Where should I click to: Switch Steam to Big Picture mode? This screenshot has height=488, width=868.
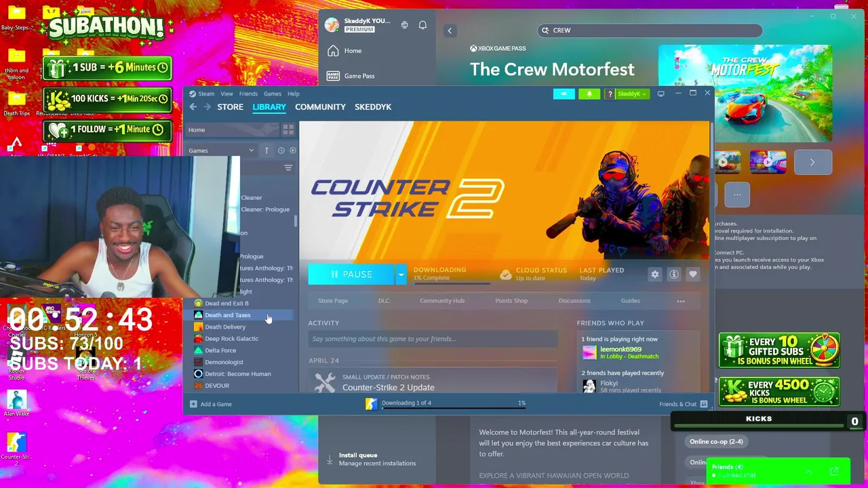660,94
